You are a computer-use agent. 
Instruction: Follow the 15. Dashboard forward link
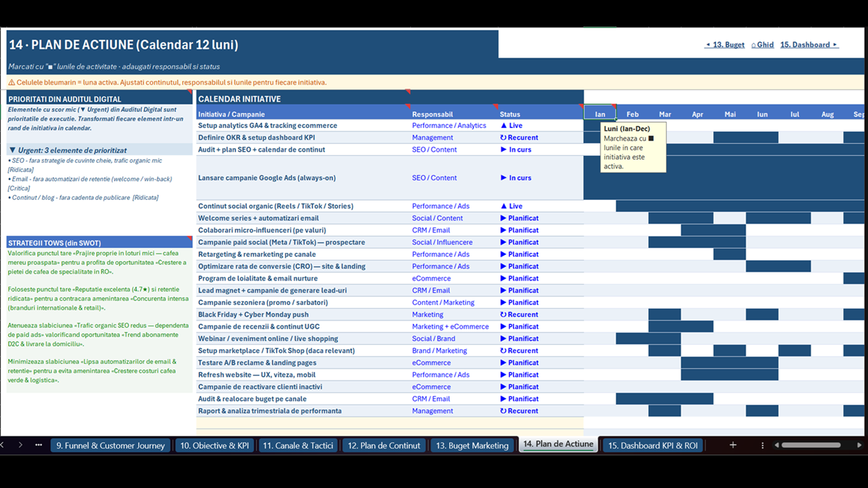pyautogui.click(x=809, y=45)
